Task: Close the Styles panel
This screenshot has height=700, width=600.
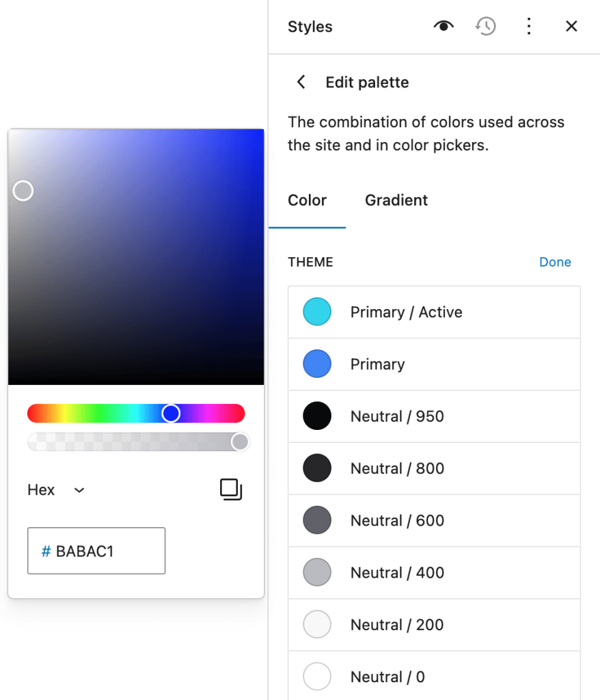Action: [x=571, y=27]
